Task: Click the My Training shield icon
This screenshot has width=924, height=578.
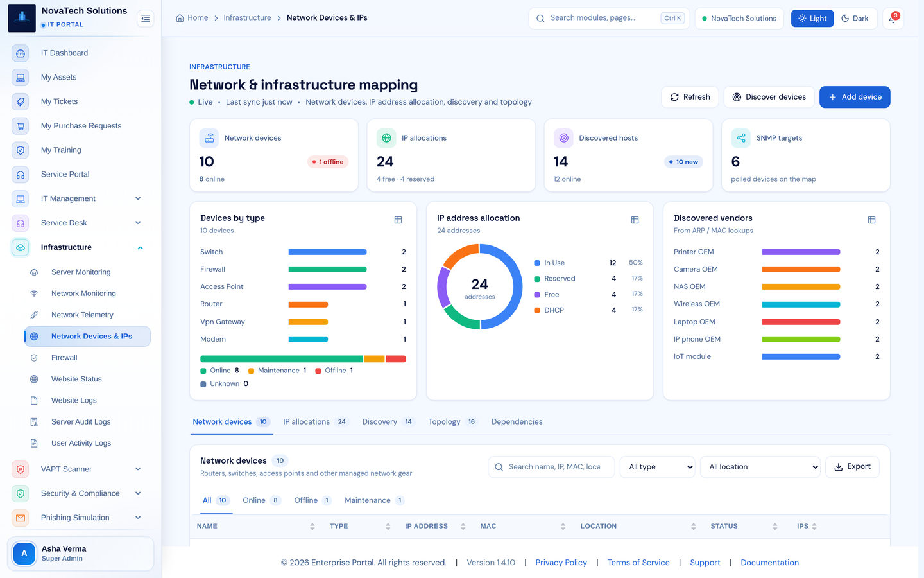Action: tap(21, 150)
